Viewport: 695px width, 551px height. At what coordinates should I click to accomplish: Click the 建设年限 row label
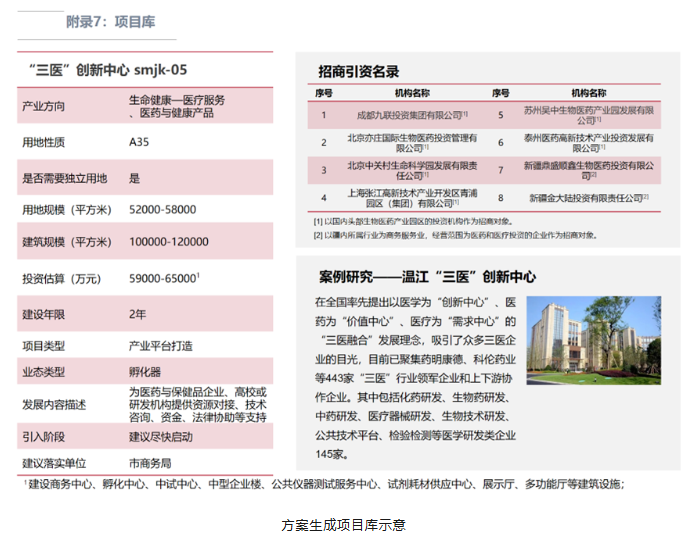(x=45, y=314)
